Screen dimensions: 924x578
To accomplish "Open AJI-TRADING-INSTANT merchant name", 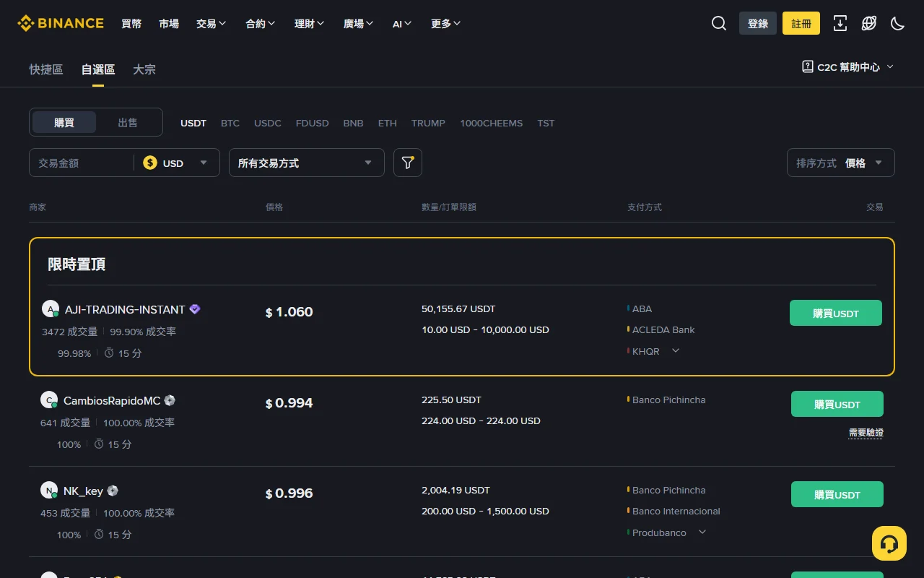I will pyautogui.click(x=125, y=309).
